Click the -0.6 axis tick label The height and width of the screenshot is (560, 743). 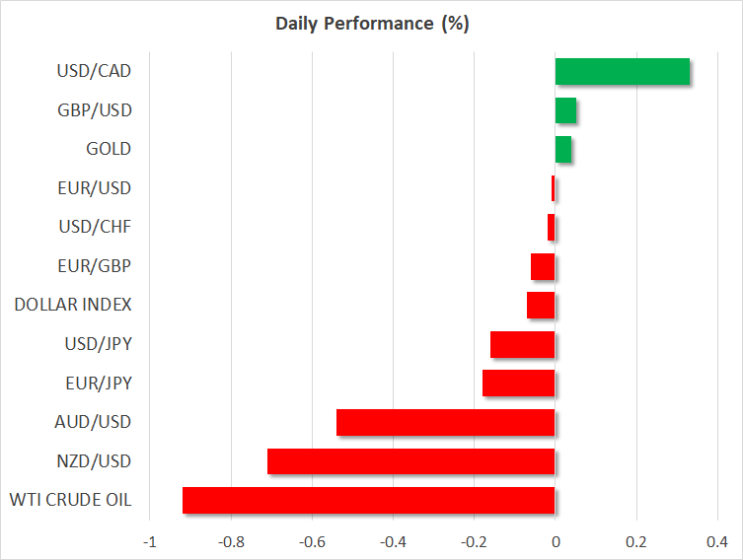(312, 541)
